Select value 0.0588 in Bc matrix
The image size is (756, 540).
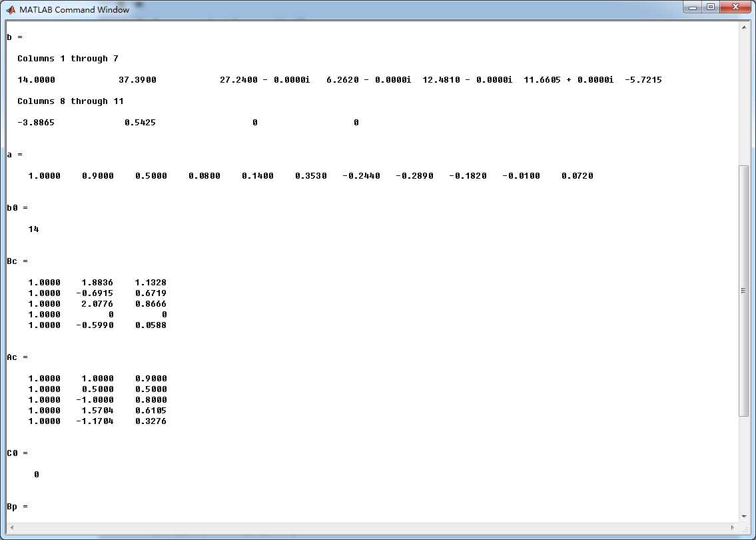click(x=151, y=325)
